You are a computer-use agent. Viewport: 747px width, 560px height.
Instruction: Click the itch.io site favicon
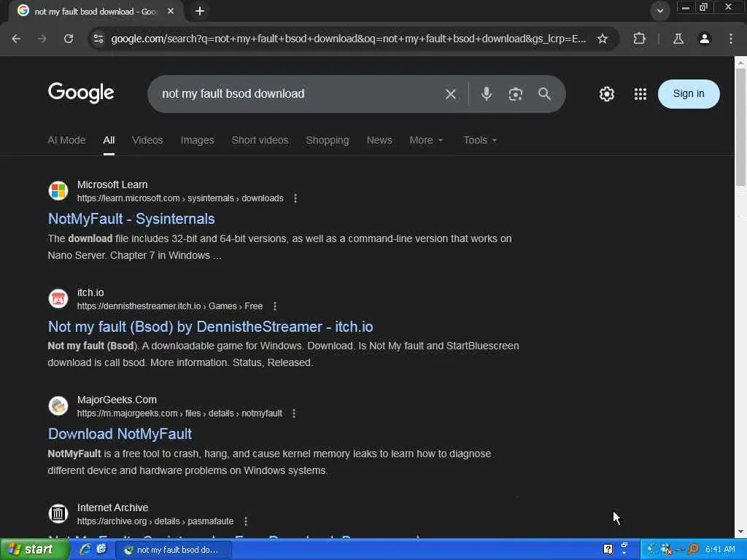point(58,299)
